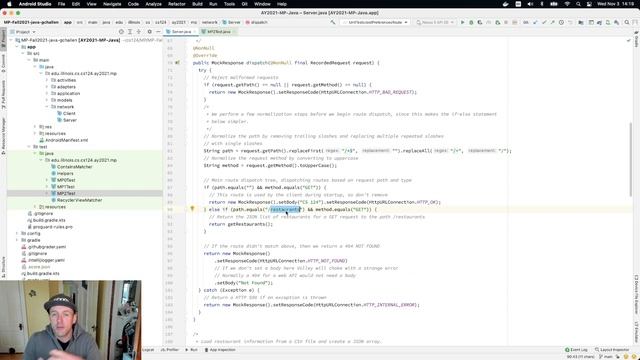
Task: Click the Select Opened File target icon
Action: (x=121, y=32)
